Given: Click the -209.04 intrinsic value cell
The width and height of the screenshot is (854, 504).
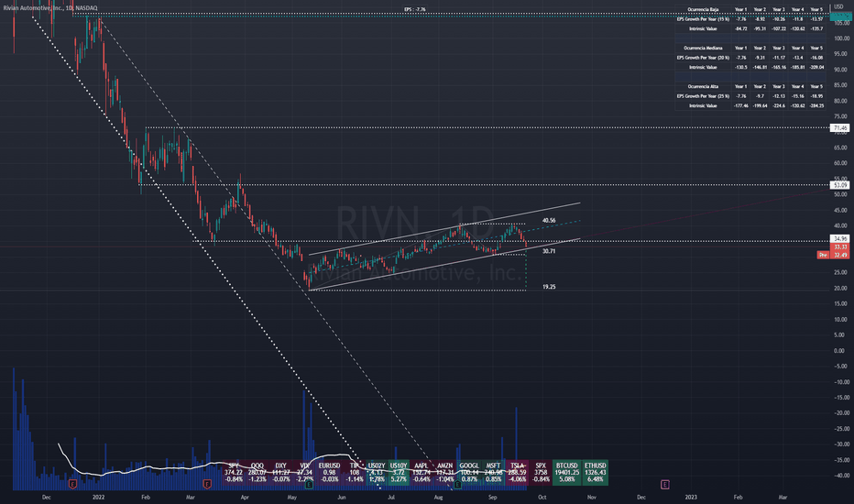Looking at the screenshot, I should pos(816,68).
